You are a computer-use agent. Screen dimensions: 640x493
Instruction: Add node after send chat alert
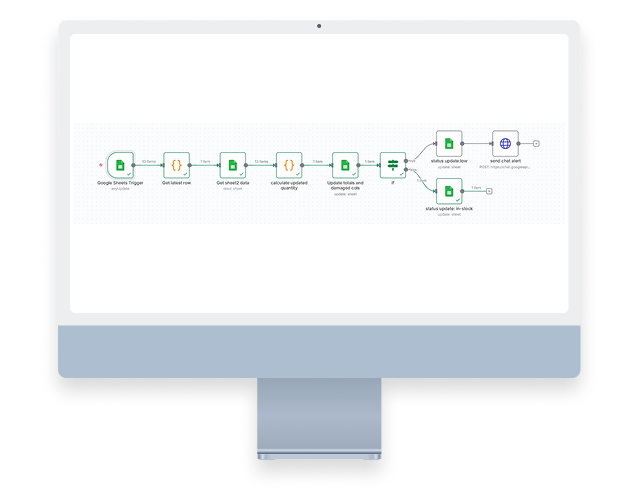tap(537, 144)
